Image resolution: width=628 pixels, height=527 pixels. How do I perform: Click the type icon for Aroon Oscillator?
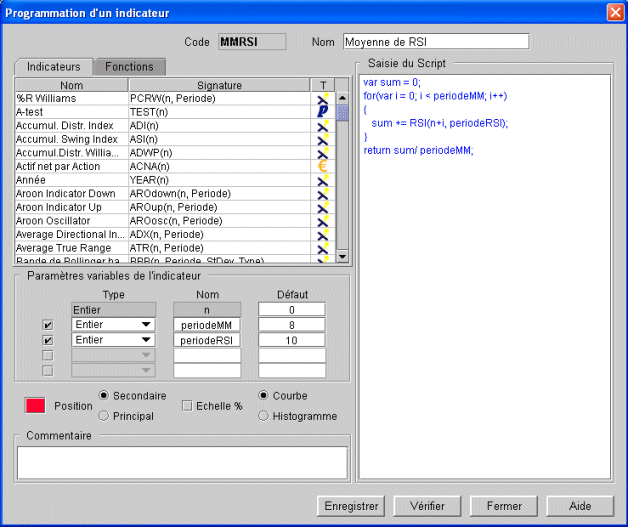coord(323,221)
